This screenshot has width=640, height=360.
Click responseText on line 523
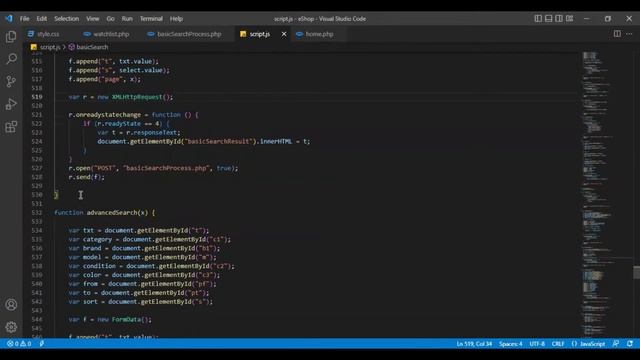(x=155, y=132)
